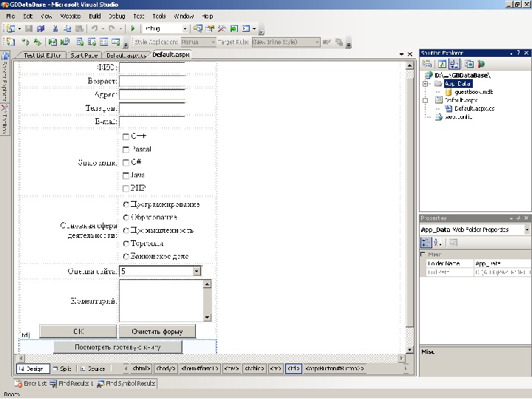Screen dimensions: 532x399
Task: Click Refresh icon in Solution Explorer
Action: 442,64
